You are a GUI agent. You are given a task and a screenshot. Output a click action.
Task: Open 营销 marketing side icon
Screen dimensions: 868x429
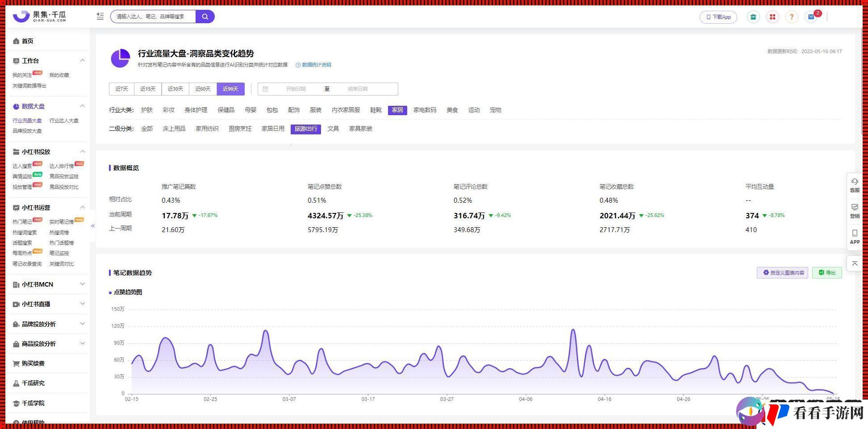pos(855,210)
